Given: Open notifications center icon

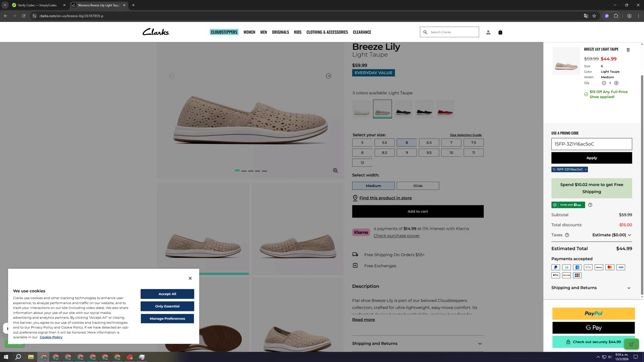Looking at the screenshot, I should point(636,357).
